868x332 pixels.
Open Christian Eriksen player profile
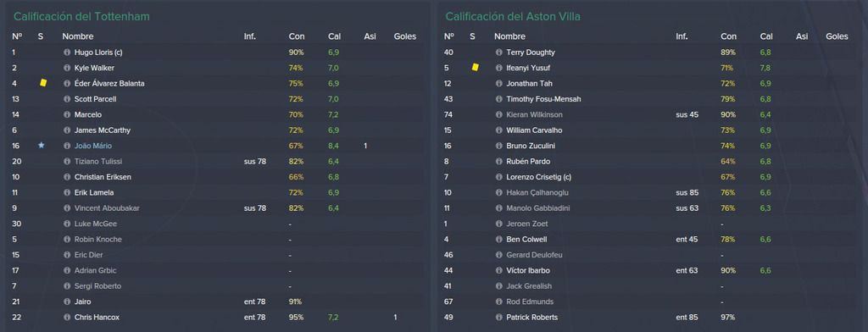pos(103,176)
